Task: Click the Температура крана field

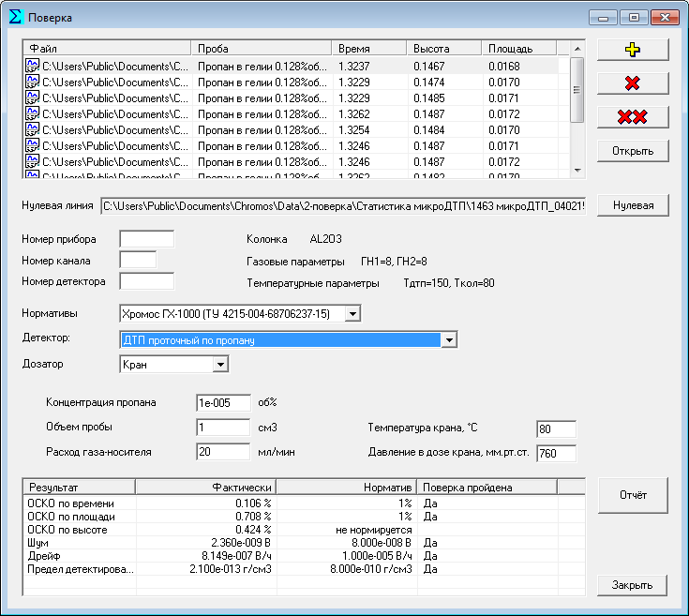Action: click(x=556, y=429)
